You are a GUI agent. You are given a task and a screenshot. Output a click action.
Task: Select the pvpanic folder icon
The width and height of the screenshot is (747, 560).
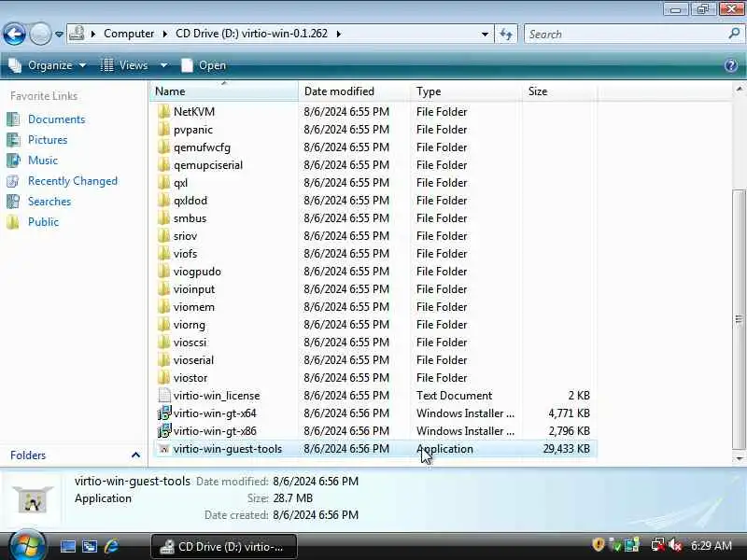click(x=163, y=130)
